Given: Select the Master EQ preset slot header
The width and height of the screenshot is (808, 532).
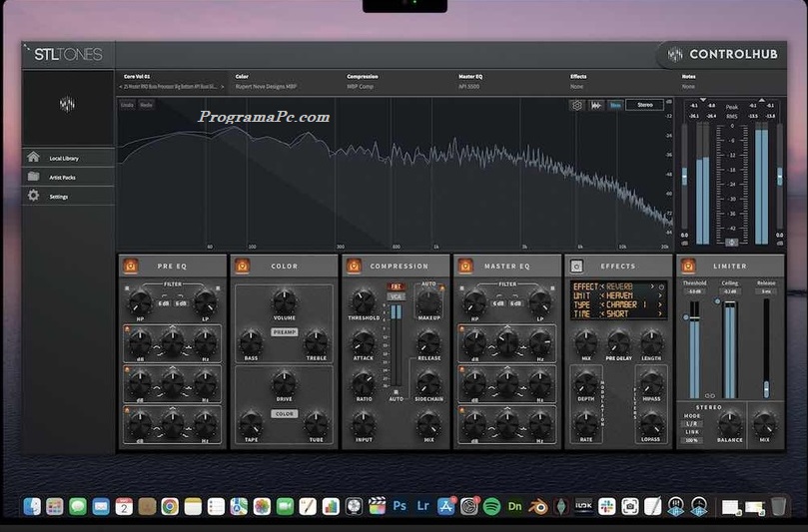Looking at the screenshot, I should coord(468,77).
